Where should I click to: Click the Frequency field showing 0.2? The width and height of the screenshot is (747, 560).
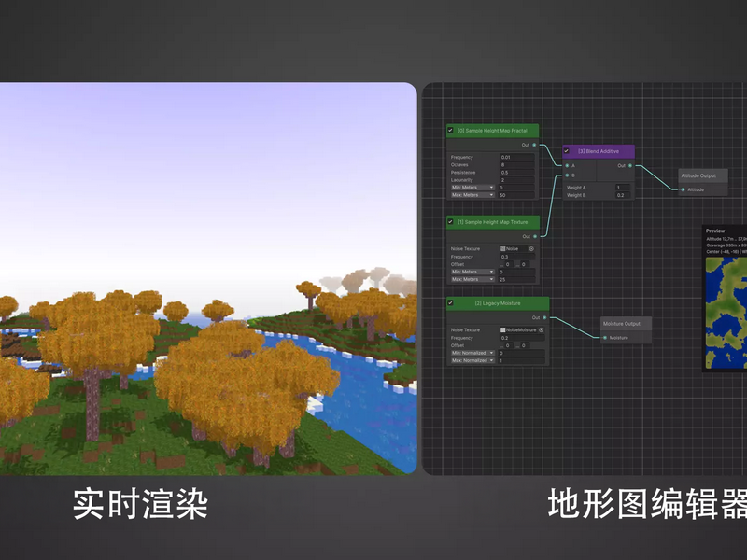tap(522, 338)
